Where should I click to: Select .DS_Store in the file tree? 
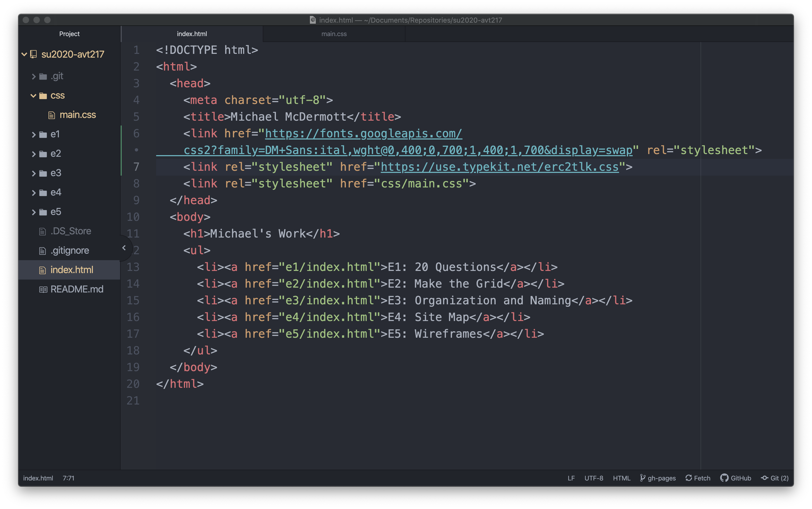coord(71,231)
